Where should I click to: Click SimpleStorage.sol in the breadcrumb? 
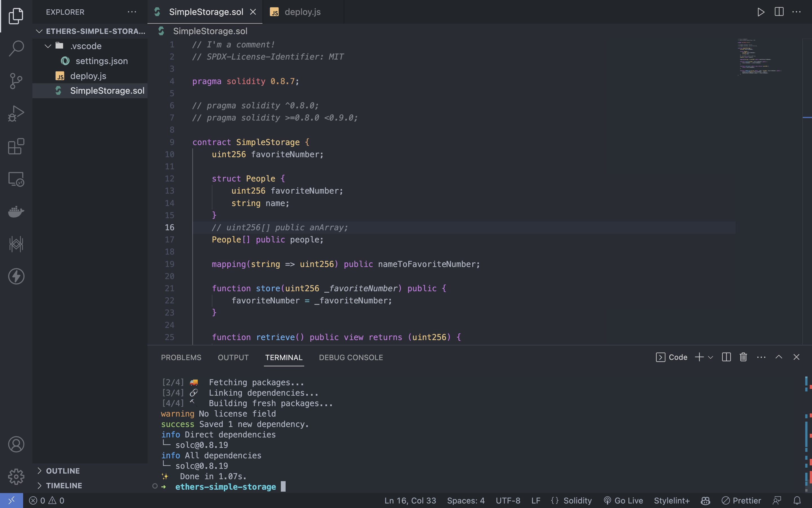click(210, 31)
